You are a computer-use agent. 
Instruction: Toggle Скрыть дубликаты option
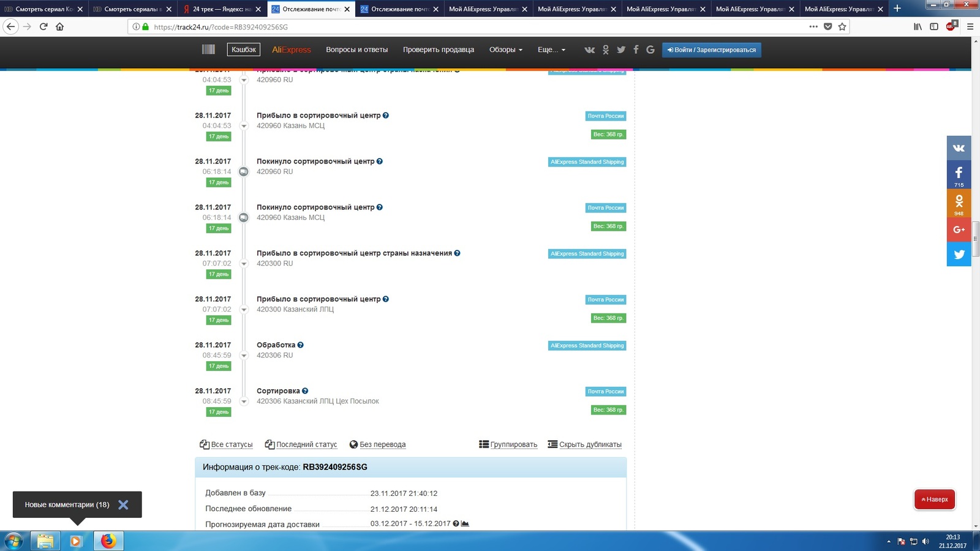pyautogui.click(x=584, y=444)
